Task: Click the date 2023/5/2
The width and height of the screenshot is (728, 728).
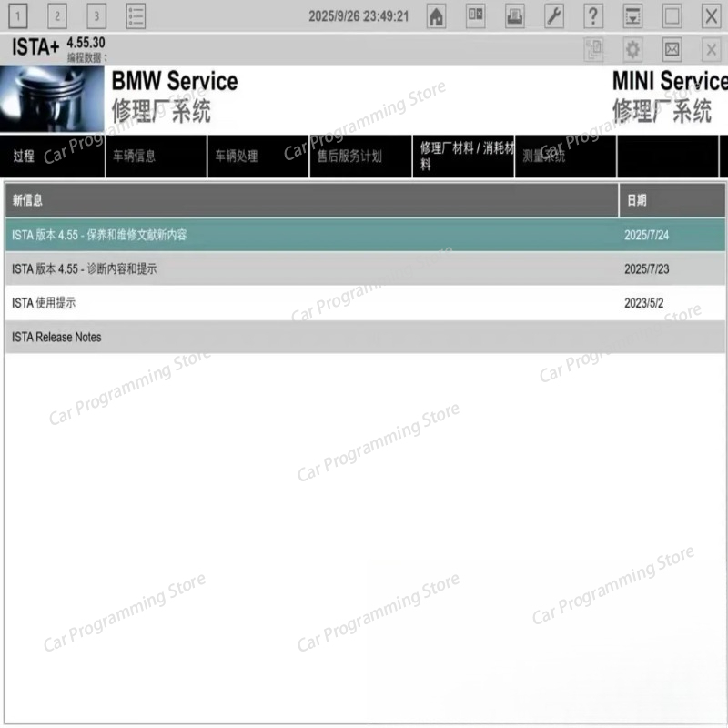Action: click(x=643, y=303)
